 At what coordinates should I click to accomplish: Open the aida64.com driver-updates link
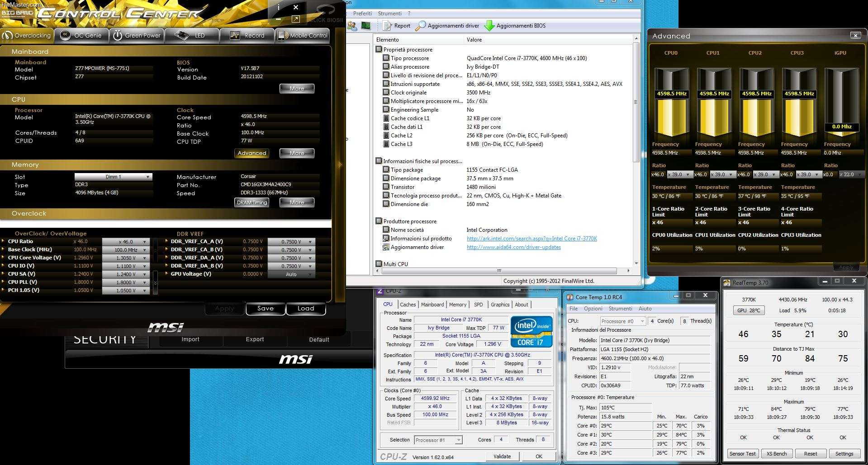pos(514,247)
